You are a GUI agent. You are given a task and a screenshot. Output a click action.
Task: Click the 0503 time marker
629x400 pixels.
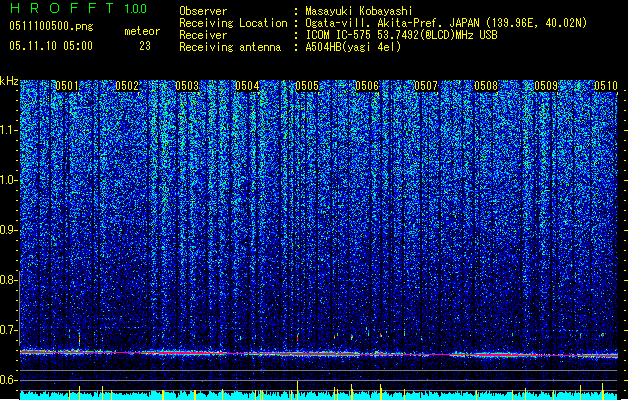coord(187,86)
